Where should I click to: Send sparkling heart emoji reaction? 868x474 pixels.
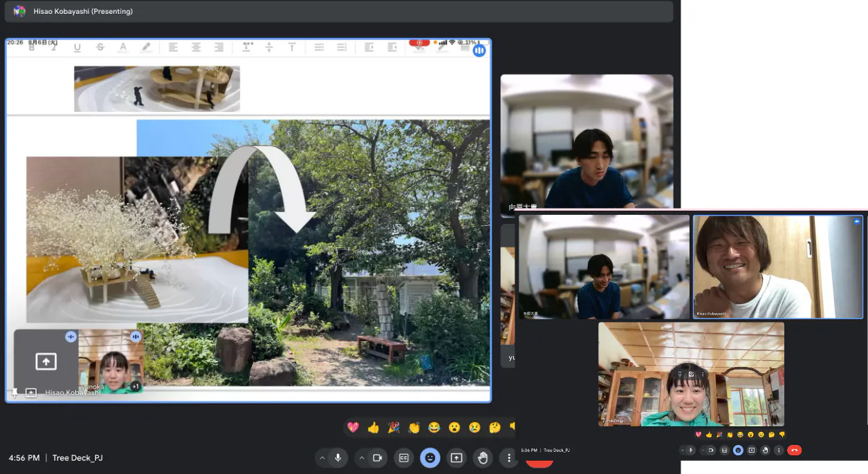click(353, 428)
